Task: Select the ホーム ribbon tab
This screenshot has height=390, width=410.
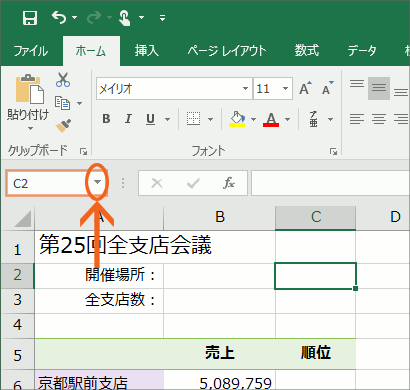Action: pyautogui.click(x=91, y=51)
